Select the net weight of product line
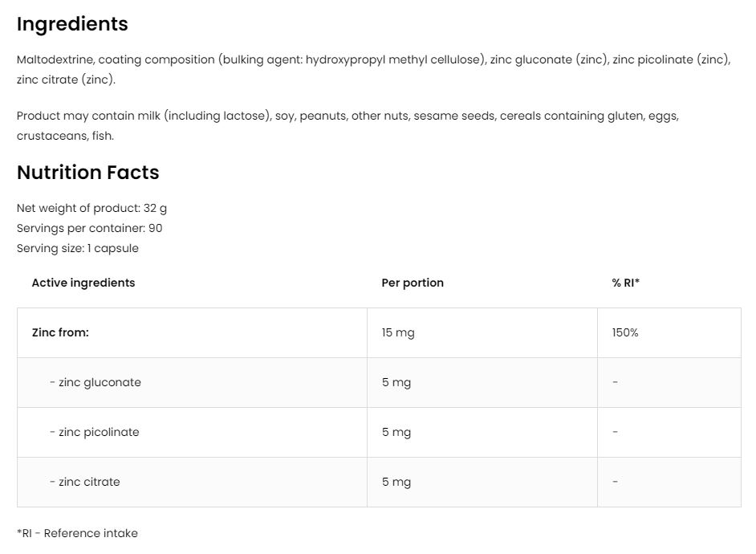The height and width of the screenshot is (554, 756). coord(91,208)
